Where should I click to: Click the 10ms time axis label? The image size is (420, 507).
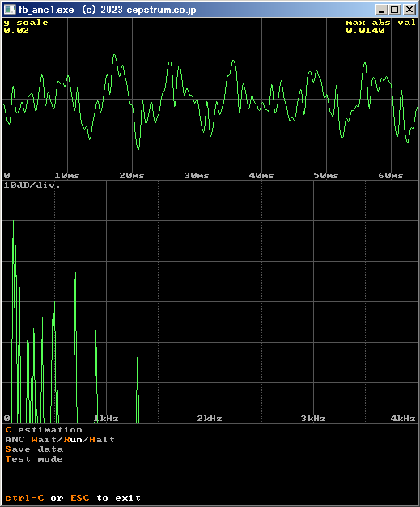click(67, 176)
